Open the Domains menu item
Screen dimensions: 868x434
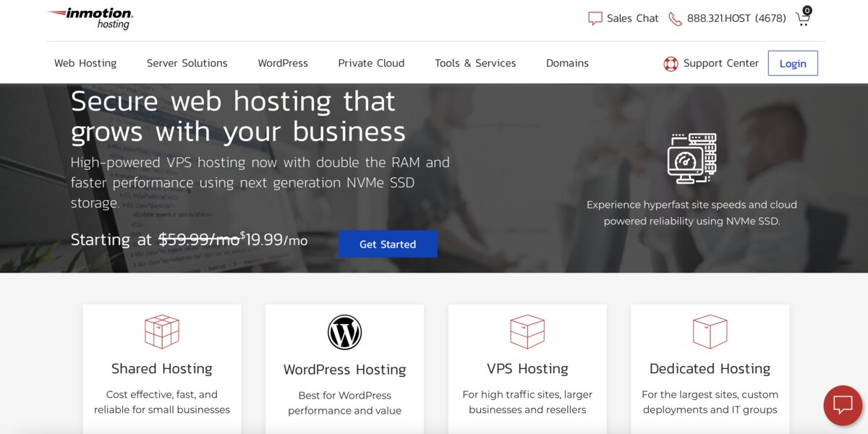567,63
